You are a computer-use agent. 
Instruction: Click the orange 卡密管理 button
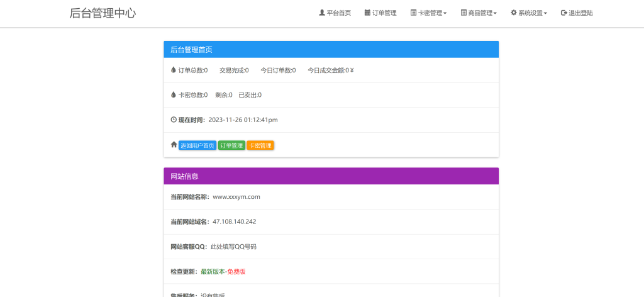[x=260, y=145]
